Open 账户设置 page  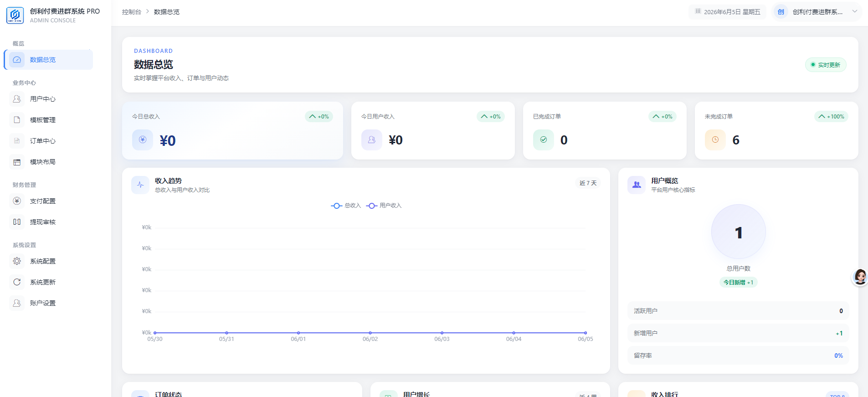[x=49, y=303]
